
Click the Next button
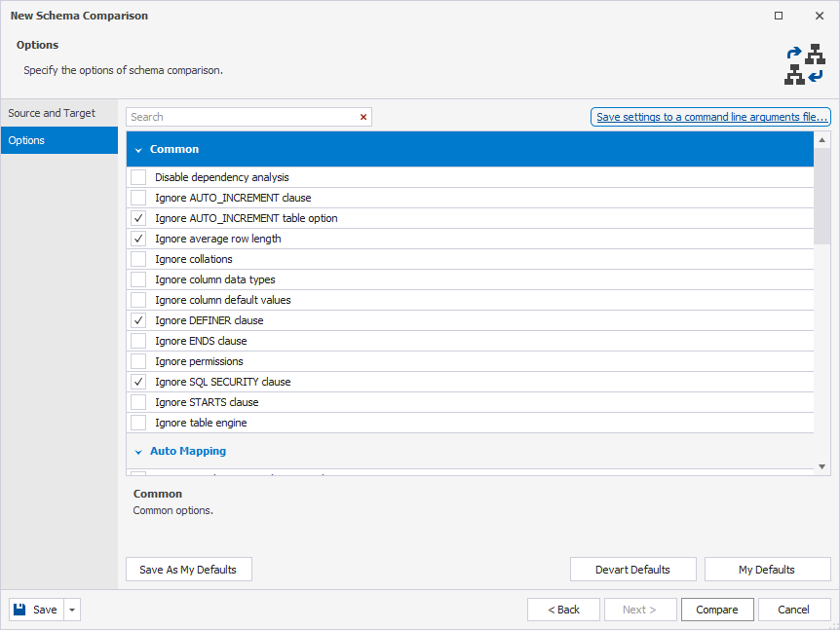[x=640, y=610]
